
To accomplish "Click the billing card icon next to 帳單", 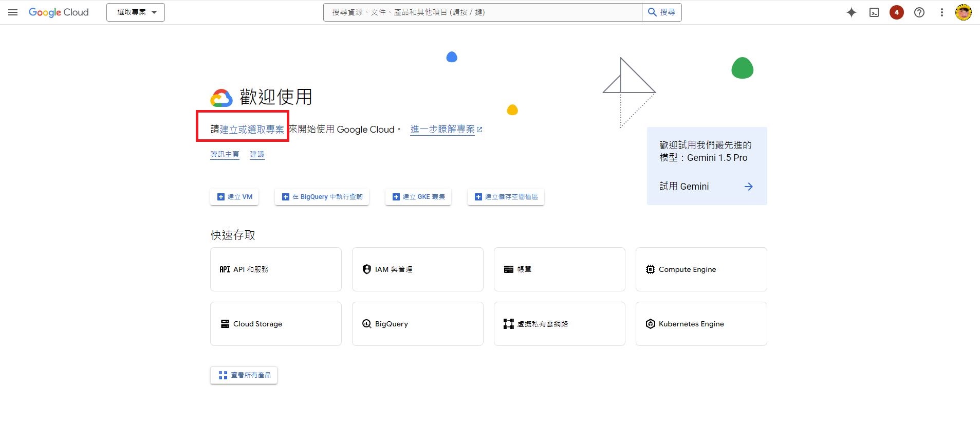I will [x=509, y=269].
